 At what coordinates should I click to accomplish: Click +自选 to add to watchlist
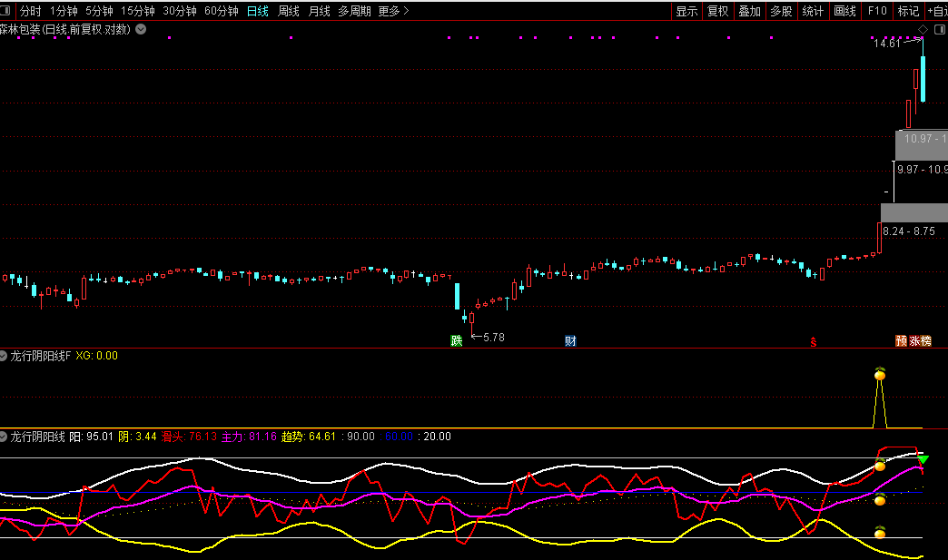pyautogui.click(x=936, y=11)
